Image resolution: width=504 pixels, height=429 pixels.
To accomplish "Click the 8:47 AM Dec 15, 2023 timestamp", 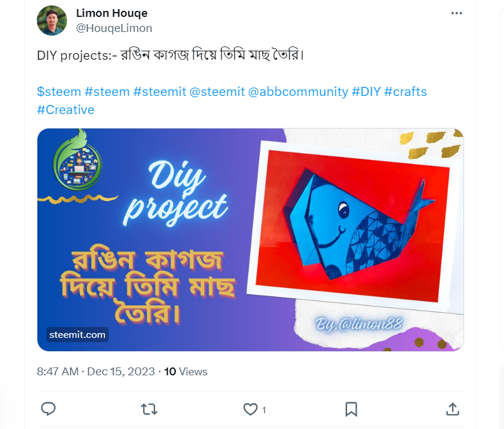I will click(96, 372).
